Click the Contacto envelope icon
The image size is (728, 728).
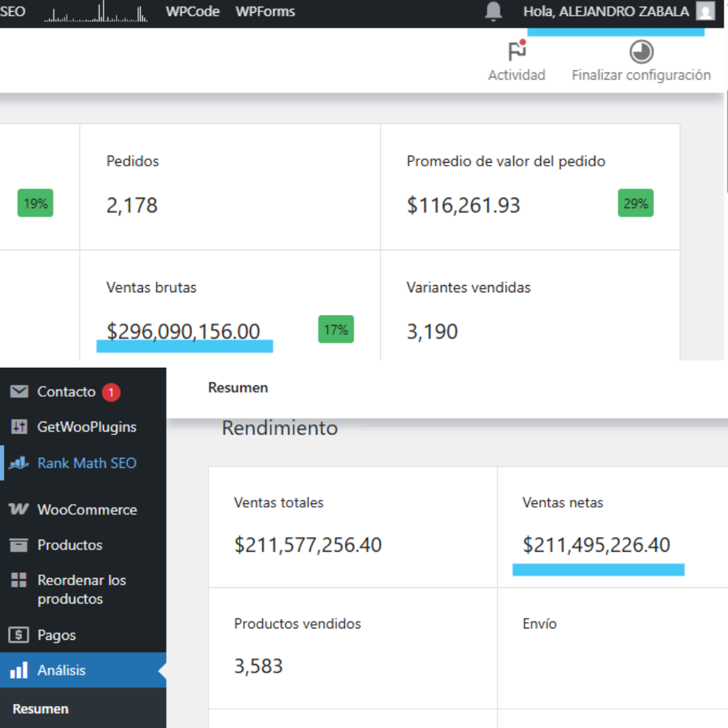(19, 392)
